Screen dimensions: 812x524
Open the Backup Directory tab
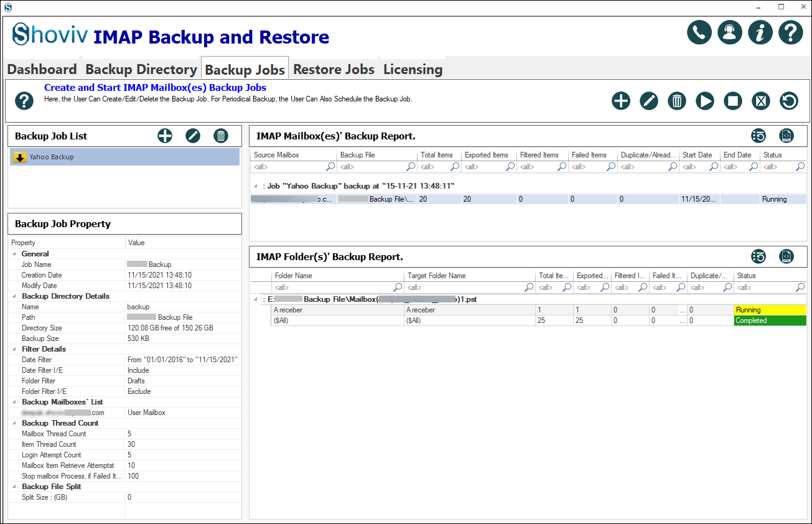(x=141, y=69)
